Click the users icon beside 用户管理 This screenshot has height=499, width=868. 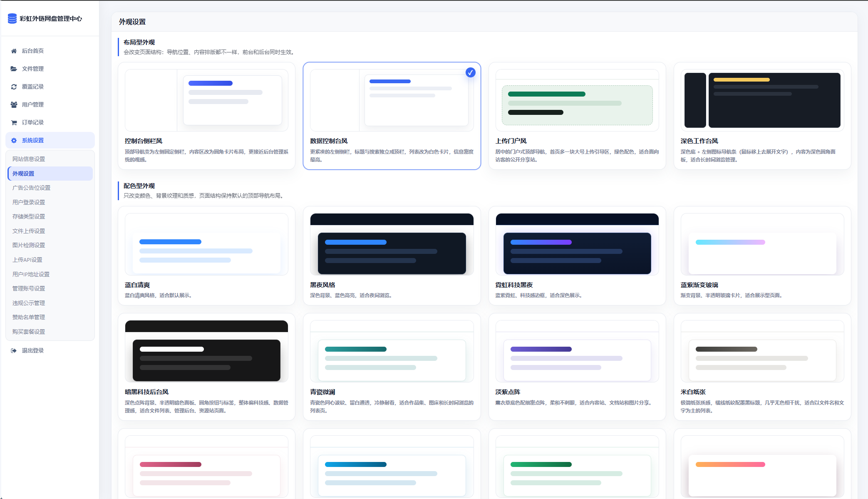14,104
